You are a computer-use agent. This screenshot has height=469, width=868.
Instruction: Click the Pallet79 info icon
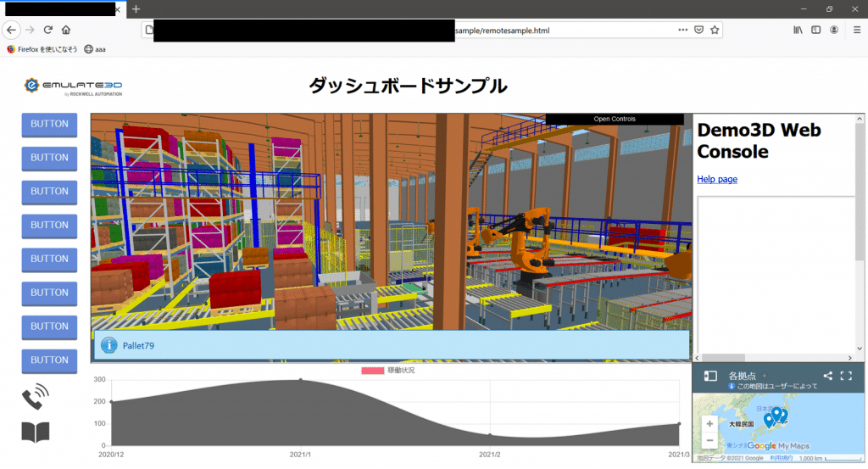tap(109, 345)
